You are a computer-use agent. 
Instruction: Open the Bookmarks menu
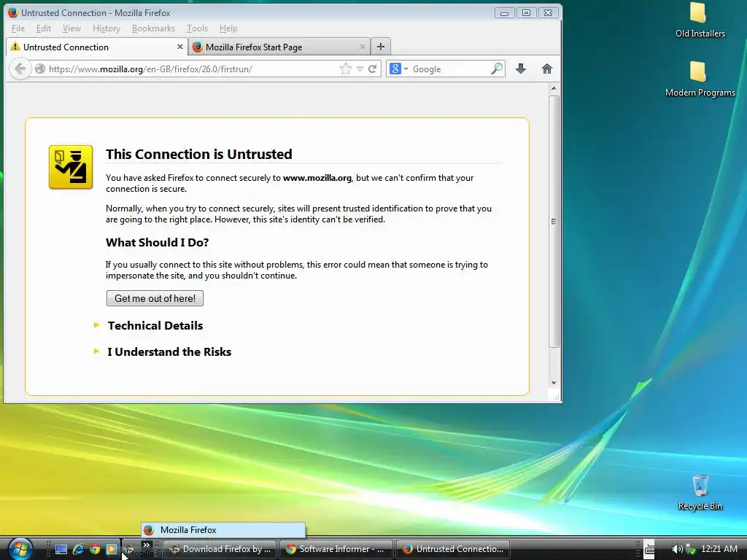click(153, 28)
